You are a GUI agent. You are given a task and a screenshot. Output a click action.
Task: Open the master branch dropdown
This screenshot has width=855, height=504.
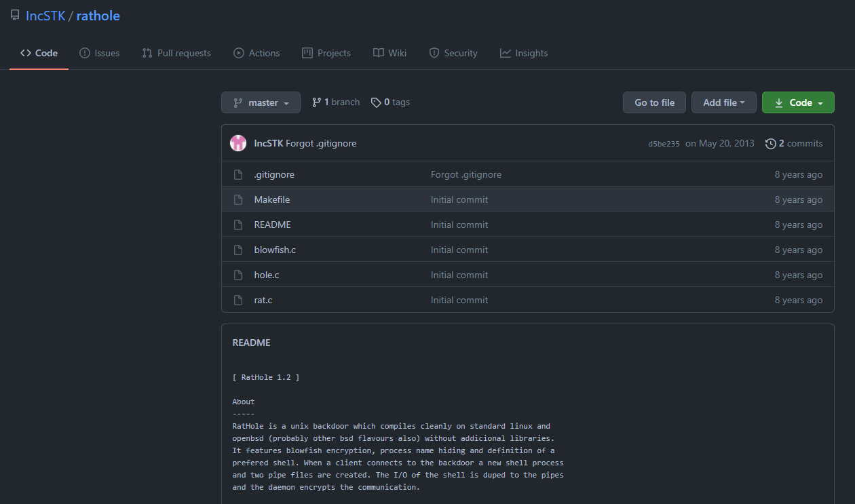pyautogui.click(x=261, y=102)
